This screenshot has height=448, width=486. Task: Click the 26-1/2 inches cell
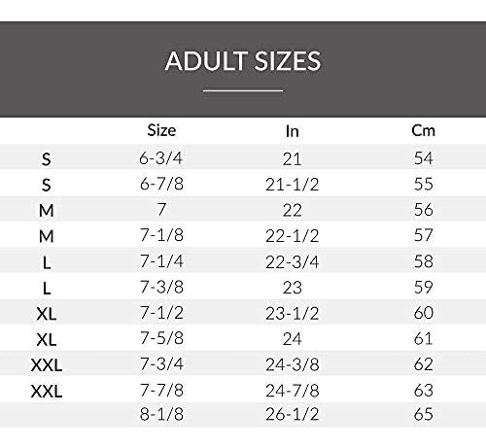(x=292, y=414)
